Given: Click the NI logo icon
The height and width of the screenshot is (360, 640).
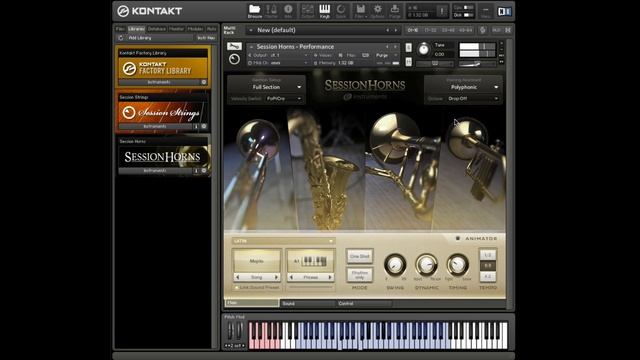Looking at the screenshot, I should pyautogui.click(x=504, y=11).
